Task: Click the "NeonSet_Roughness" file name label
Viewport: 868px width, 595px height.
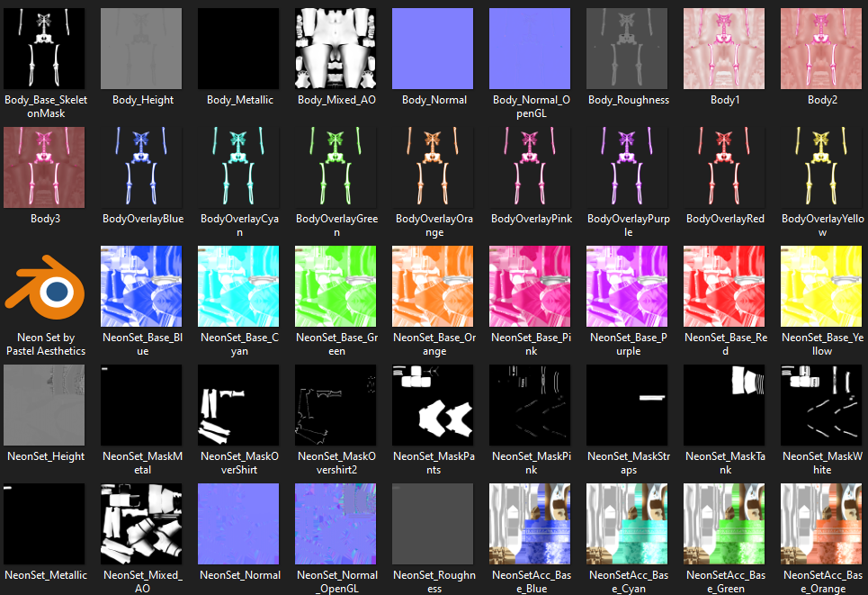Action: [434, 581]
